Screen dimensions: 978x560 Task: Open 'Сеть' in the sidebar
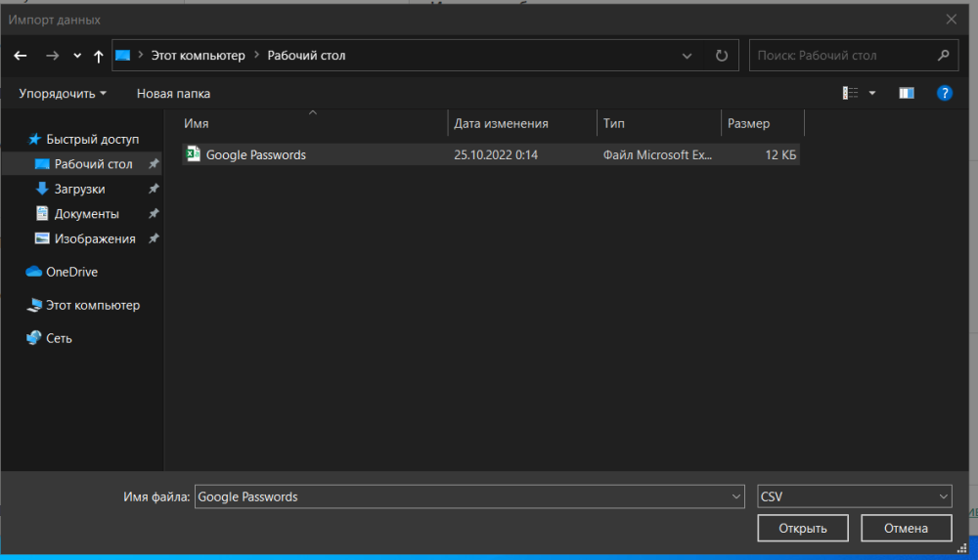49,338
